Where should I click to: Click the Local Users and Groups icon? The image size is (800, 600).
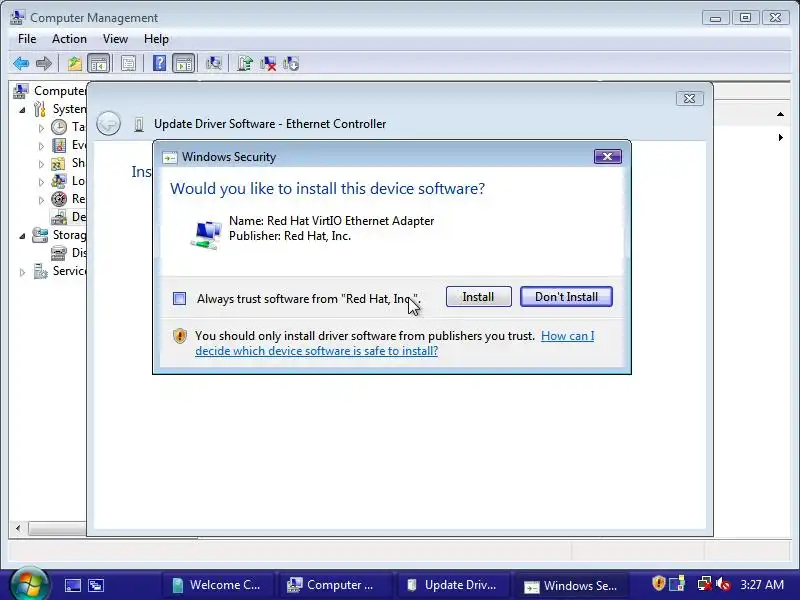[59, 181]
